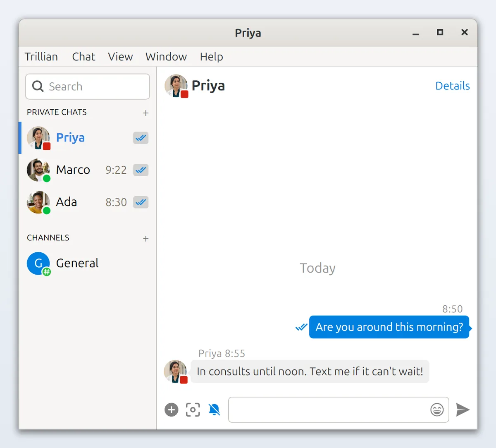Open the Marco private chat
The image size is (496, 448).
pyautogui.click(x=88, y=170)
